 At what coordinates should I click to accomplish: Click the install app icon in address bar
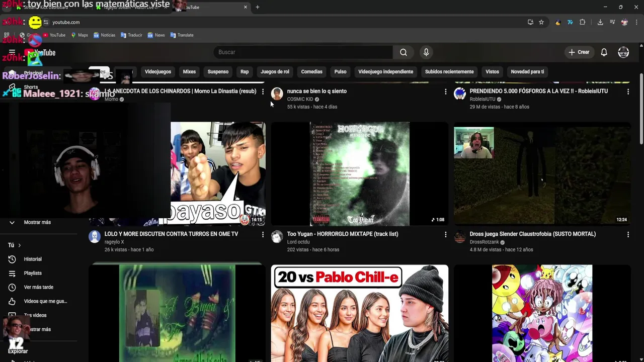530,22
